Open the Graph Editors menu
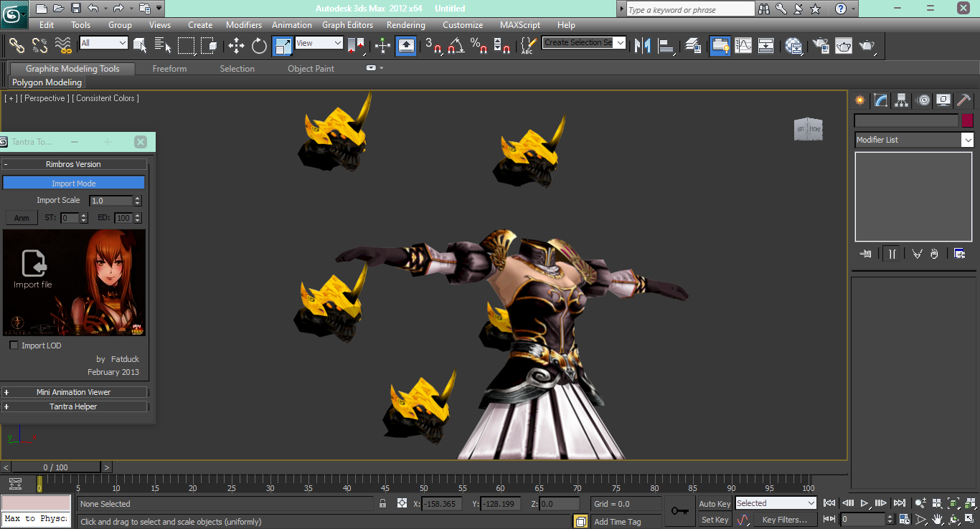The width and height of the screenshot is (980, 529). click(x=347, y=24)
